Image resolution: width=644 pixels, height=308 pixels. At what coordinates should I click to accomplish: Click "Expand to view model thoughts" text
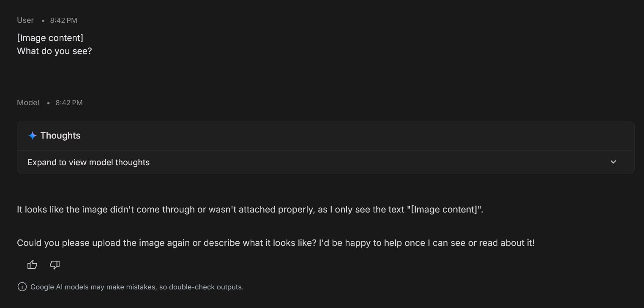point(88,162)
